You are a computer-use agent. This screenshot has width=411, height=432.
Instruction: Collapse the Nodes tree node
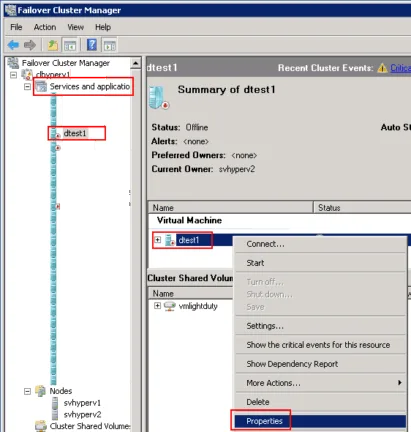(x=27, y=391)
